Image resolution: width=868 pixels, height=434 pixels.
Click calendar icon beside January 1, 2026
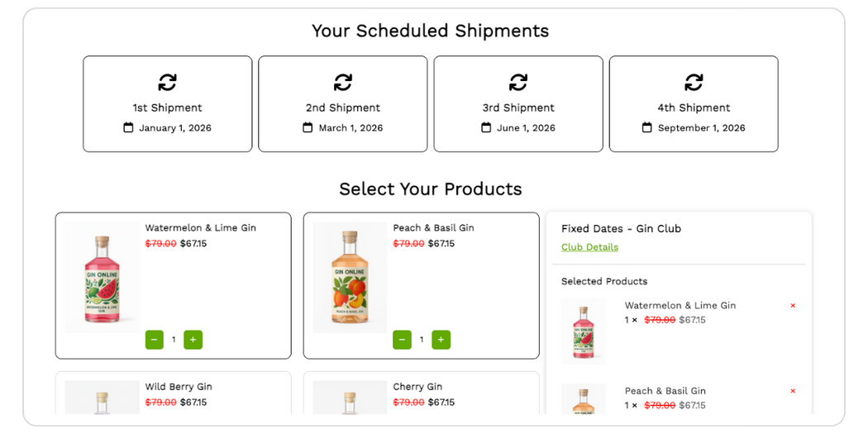click(x=128, y=128)
